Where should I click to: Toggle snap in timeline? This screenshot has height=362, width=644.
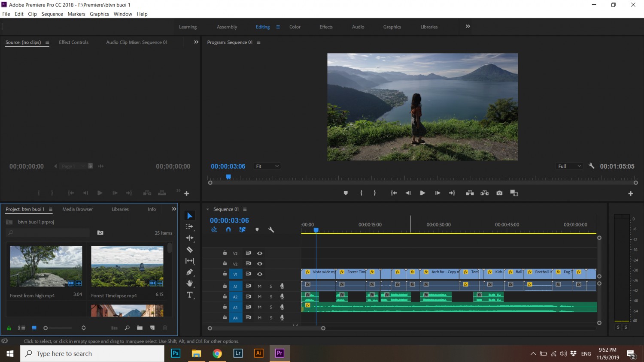228,229
